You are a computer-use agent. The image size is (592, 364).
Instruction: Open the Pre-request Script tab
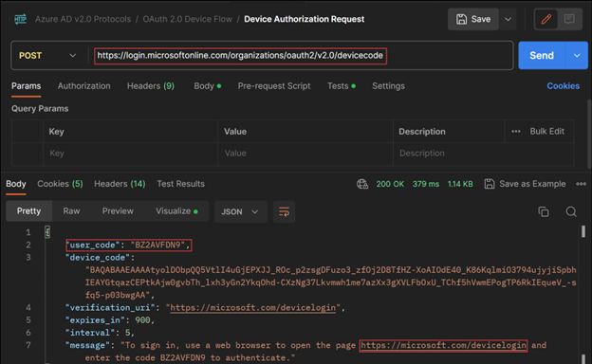[x=274, y=86]
